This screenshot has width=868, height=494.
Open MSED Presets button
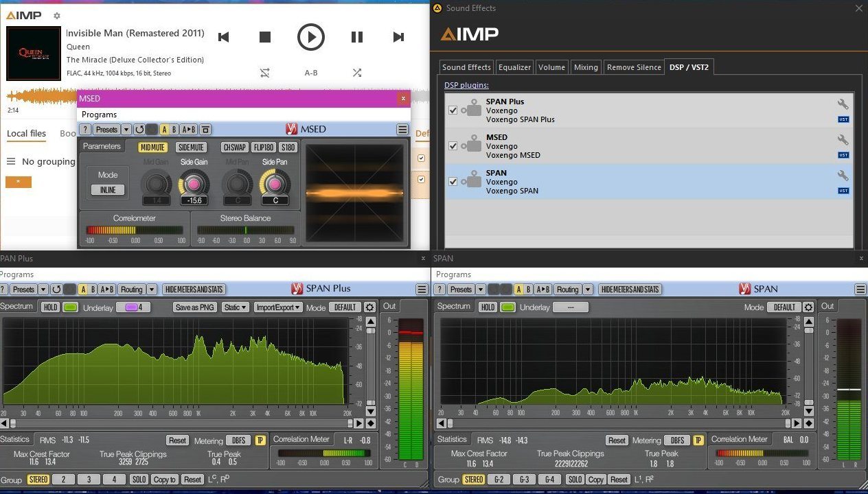[106, 130]
